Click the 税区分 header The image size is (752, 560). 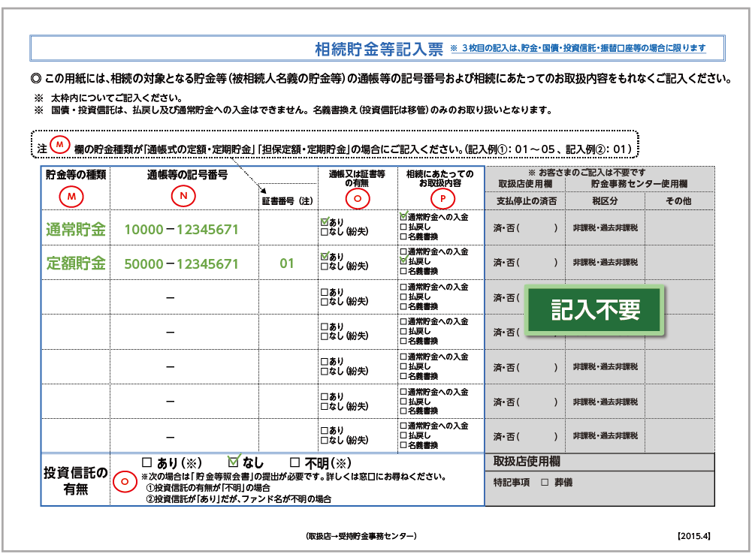[x=605, y=201]
